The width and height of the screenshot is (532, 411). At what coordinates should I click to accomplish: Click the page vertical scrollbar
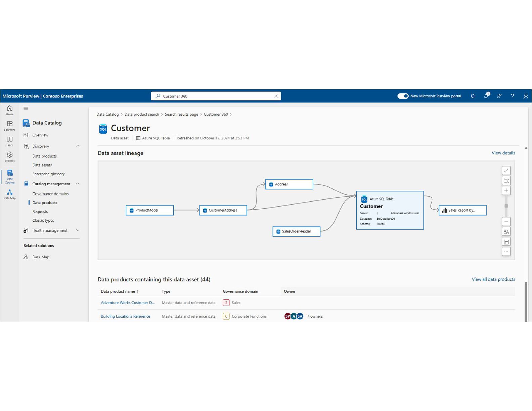[x=526, y=301]
